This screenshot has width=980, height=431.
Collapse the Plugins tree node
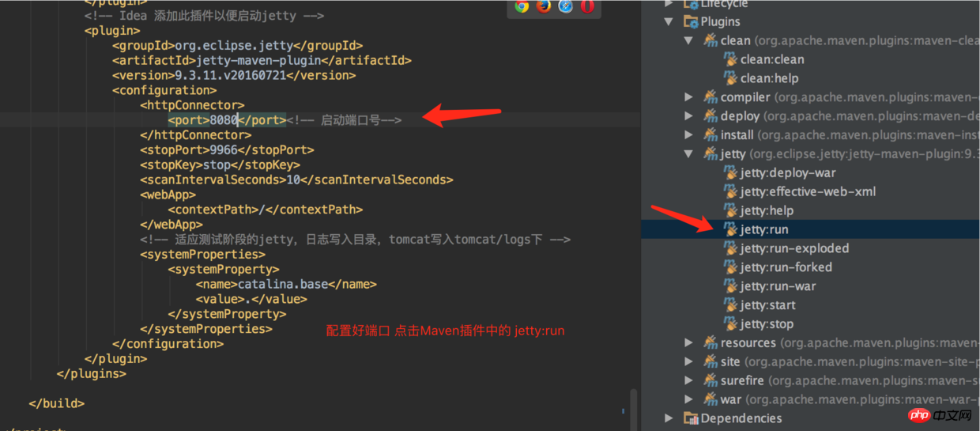click(x=669, y=22)
